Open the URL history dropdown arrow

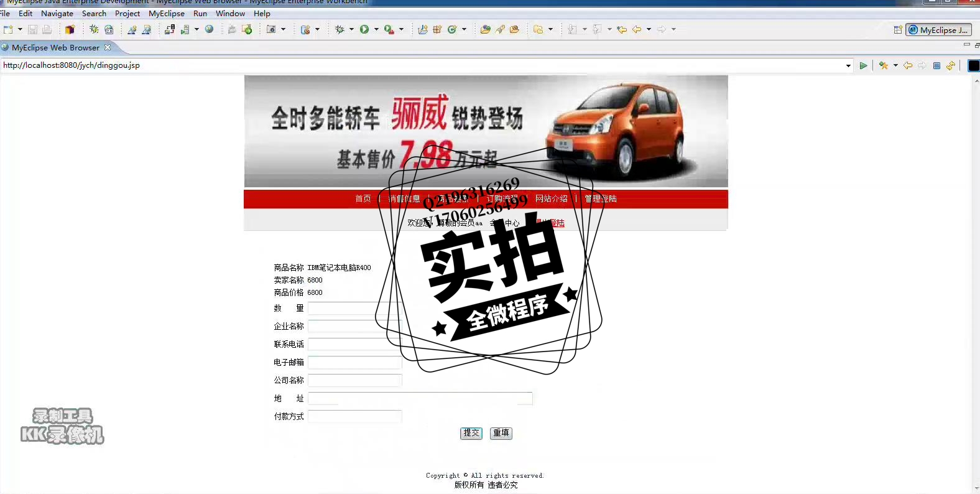pyautogui.click(x=848, y=66)
